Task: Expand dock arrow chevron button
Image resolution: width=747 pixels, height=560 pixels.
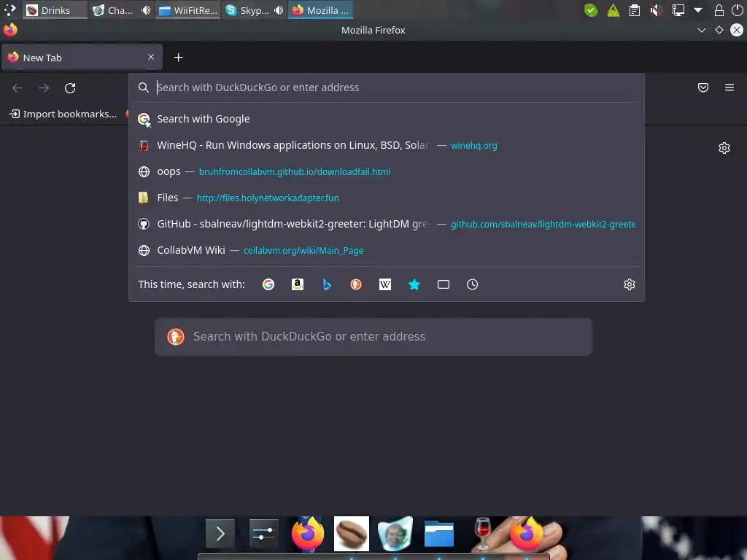Action: click(x=220, y=534)
